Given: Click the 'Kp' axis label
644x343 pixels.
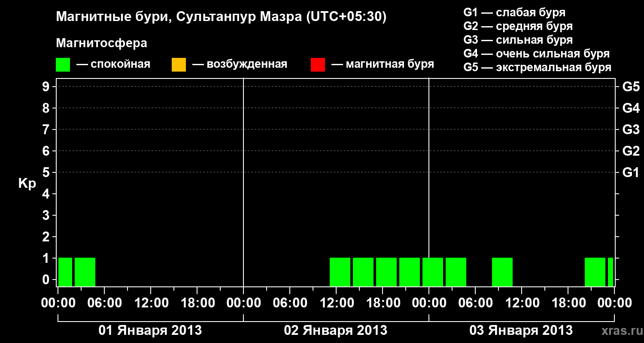Looking at the screenshot, I should [x=27, y=184].
